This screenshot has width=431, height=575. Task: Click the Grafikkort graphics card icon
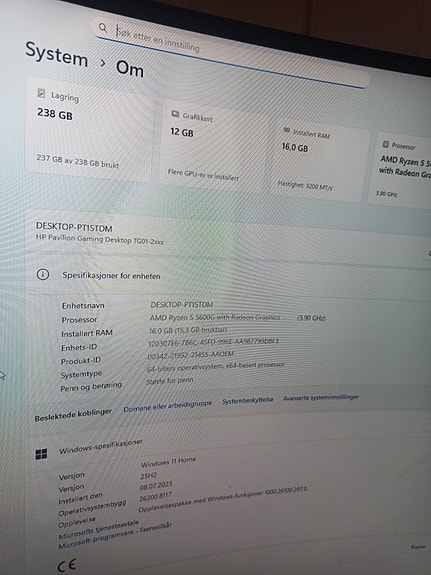tap(175, 114)
